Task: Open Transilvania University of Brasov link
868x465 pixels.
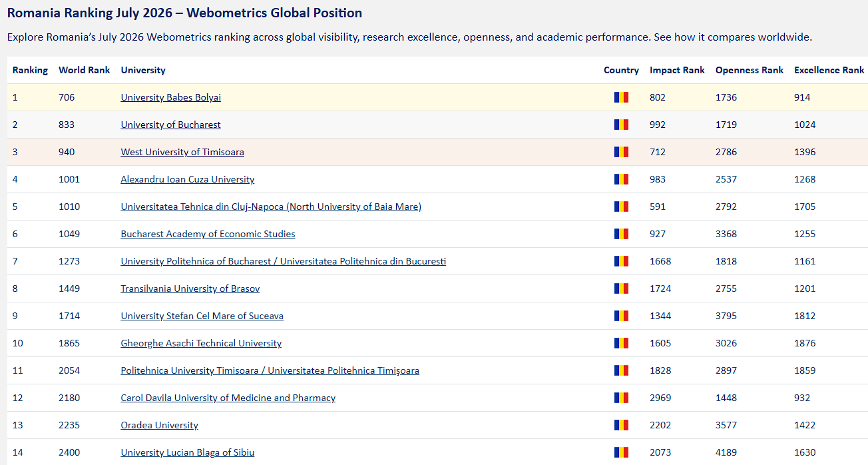Action: (190, 288)
